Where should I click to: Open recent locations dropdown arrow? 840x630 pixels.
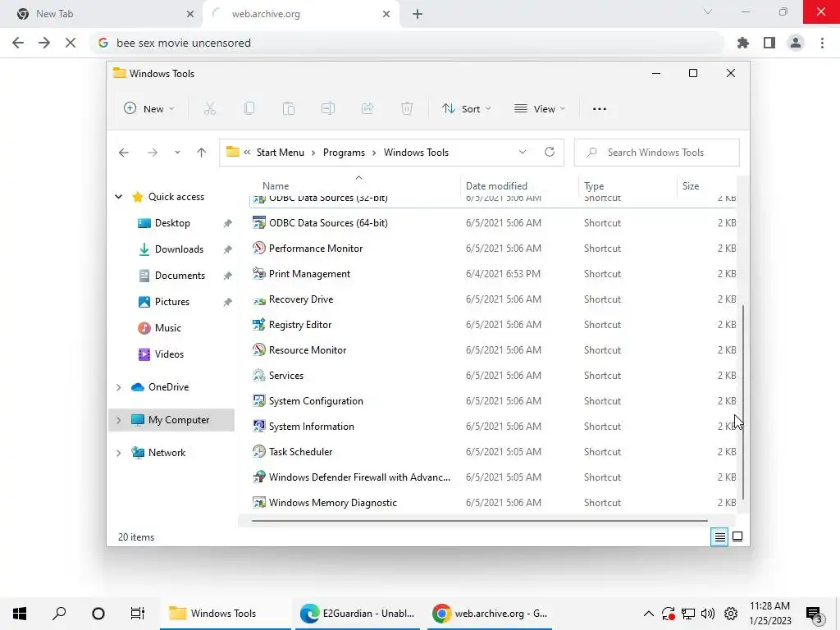(x=177, y=153)
